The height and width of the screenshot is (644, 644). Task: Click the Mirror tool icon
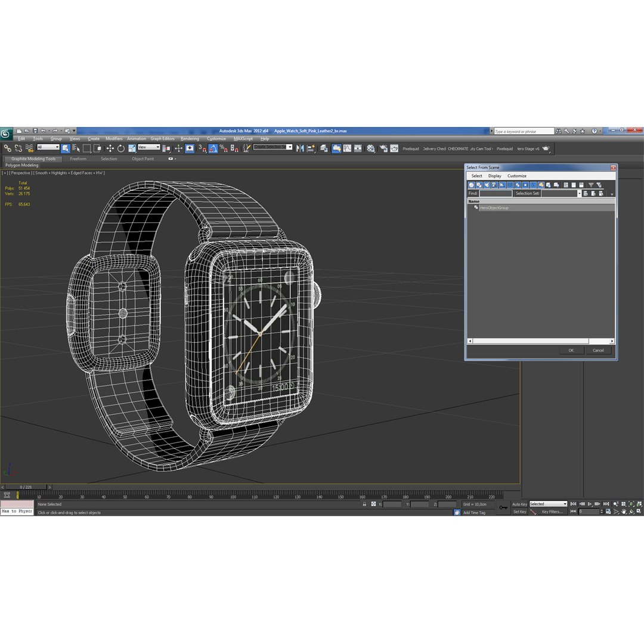coord(300,148)
